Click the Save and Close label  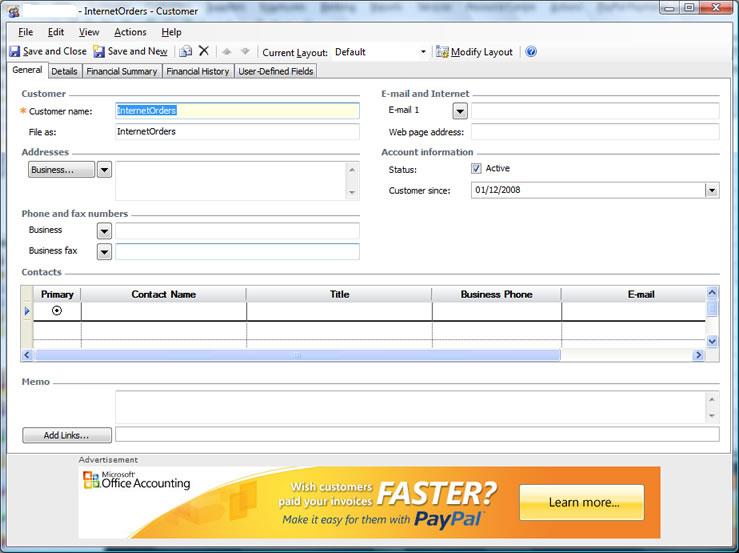click(55, 51)
